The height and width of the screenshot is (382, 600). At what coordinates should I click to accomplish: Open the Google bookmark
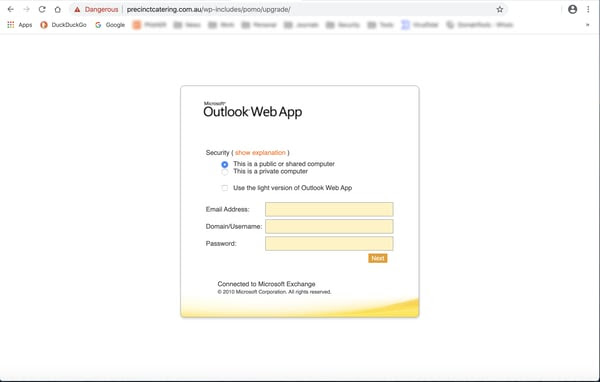[x=110, y=25]
